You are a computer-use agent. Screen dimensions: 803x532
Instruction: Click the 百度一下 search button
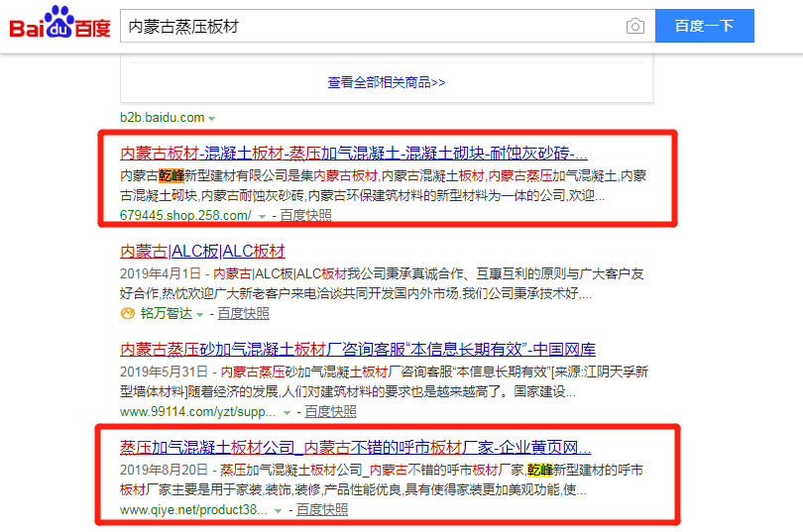pyautogui.click(x=704, y=26)
